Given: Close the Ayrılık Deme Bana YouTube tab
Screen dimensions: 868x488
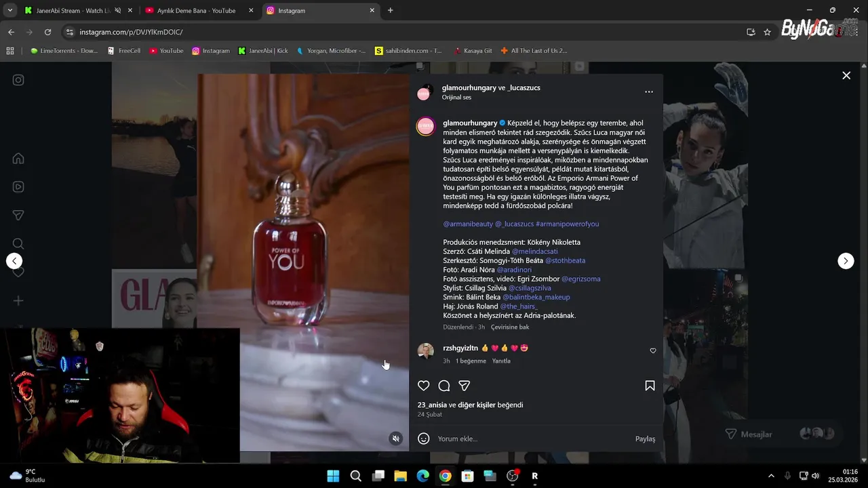Looking at the screenshot, I should [x=251, y=11].
